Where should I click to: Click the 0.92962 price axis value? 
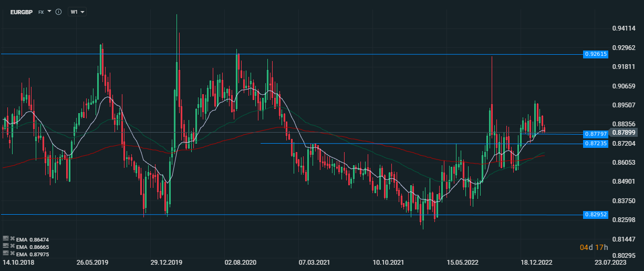[x=624, y=47]
